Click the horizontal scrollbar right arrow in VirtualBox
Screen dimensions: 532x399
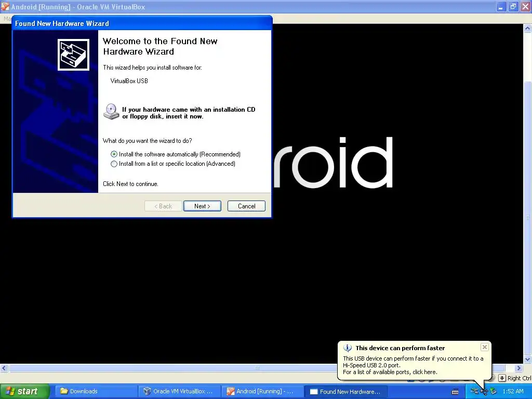[x=518, y=368]
